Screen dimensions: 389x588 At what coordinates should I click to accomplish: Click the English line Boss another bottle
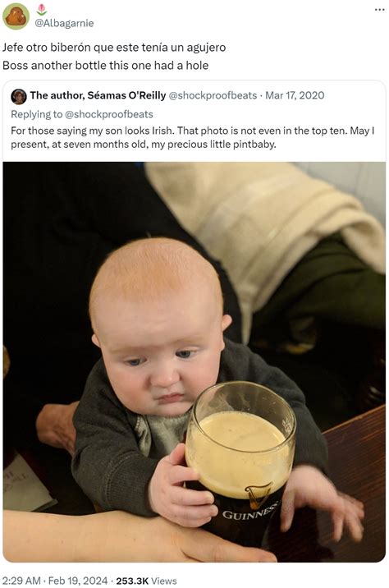105,66
